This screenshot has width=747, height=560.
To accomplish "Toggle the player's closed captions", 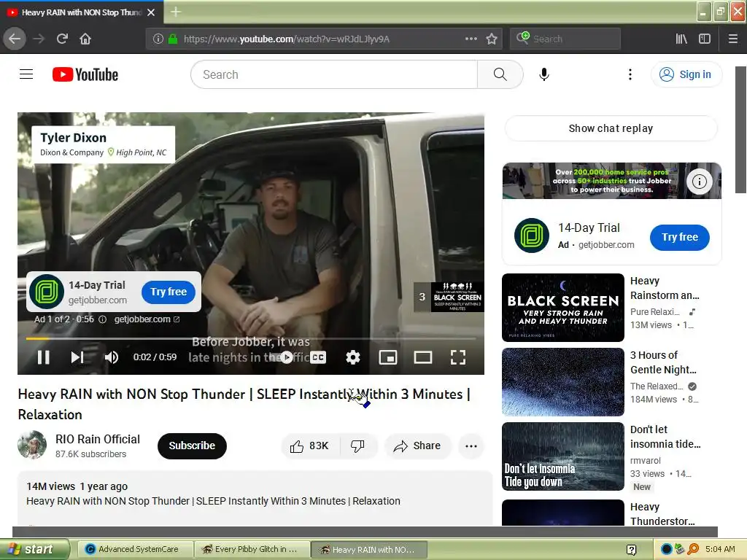I will coord(318,357).
